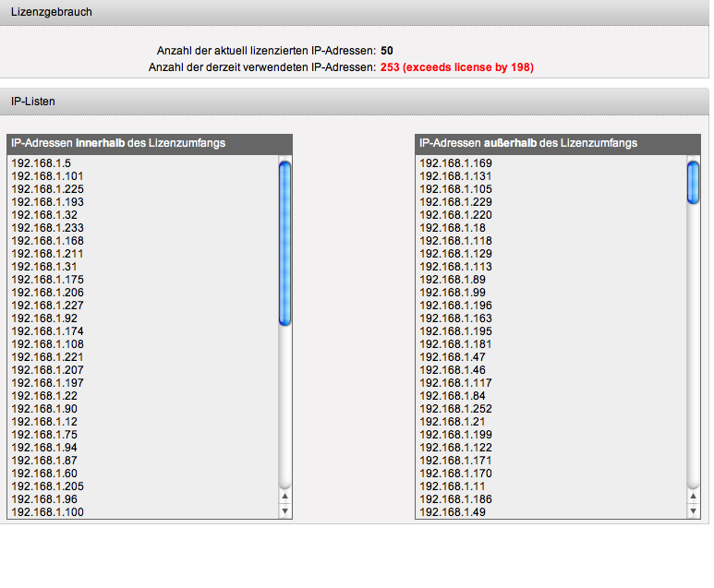The height and width of the screenshot is (588, 714).
Task: Choose 192.168.1.49 at the bottom of the right list
Action: point(453,512)
